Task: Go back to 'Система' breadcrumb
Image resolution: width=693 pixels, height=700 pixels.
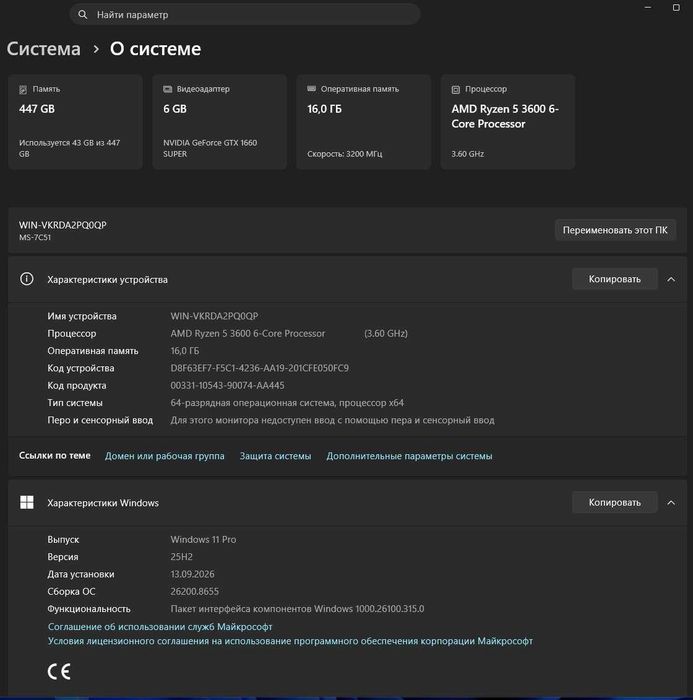Action: (x=43, y=49)
